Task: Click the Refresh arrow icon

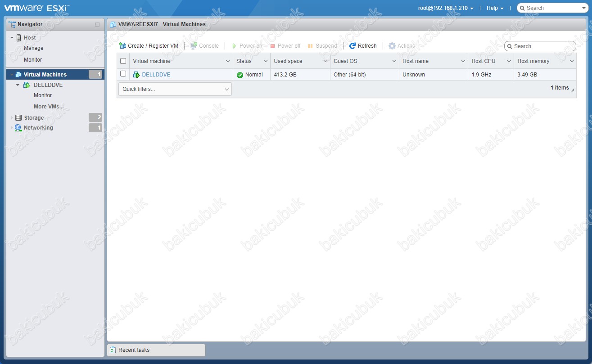Action: (352, 46)
